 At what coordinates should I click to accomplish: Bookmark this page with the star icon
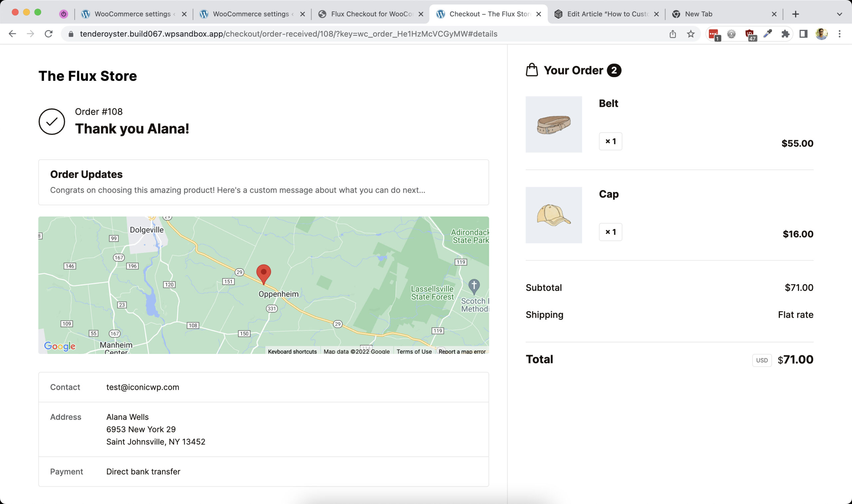[x=691, y=34]
